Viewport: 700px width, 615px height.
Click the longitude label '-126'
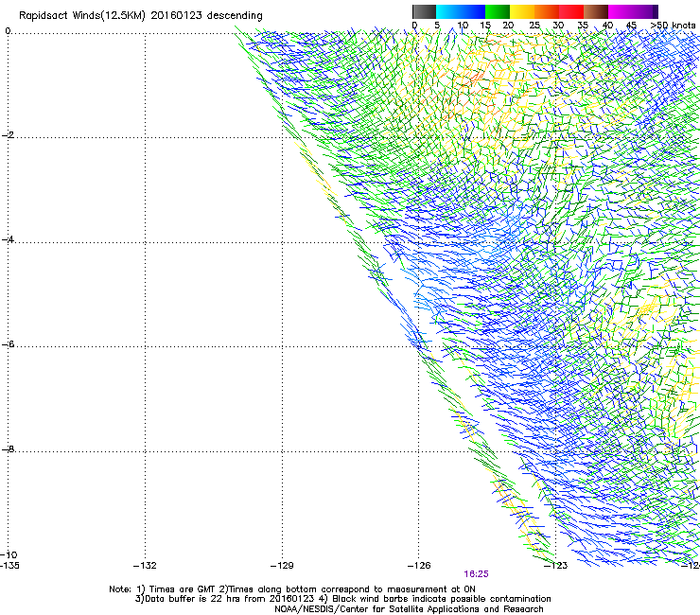pyautogui.click(x=419, y=566)
